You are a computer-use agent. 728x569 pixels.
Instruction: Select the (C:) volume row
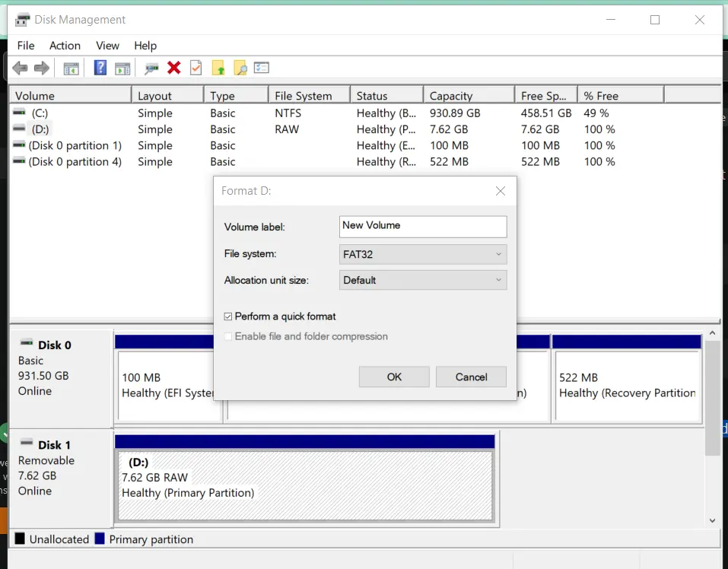tap(40, 113)
